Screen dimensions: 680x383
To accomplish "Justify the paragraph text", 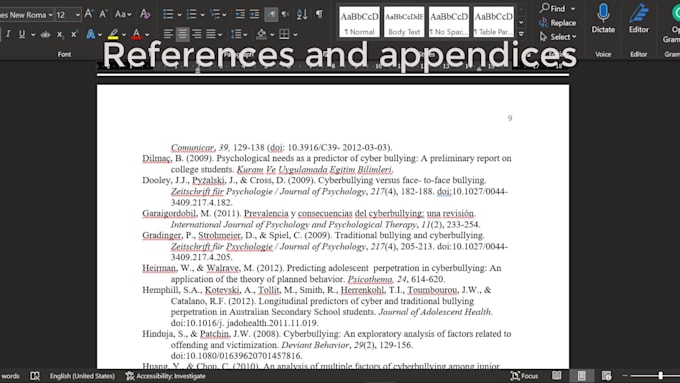I will point(211,34).
